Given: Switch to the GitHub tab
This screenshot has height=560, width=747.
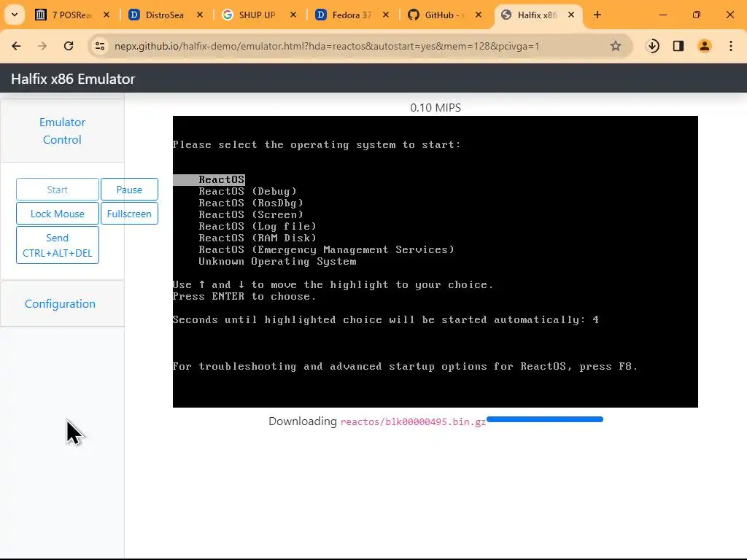Looking at the screenshot, I should coord(443,15).
